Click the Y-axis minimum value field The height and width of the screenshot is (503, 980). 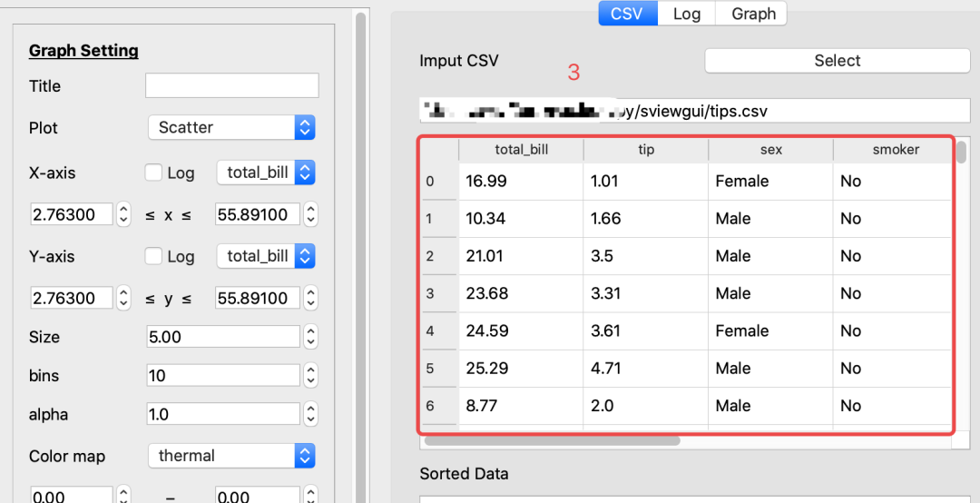click(x=72, y=298)
